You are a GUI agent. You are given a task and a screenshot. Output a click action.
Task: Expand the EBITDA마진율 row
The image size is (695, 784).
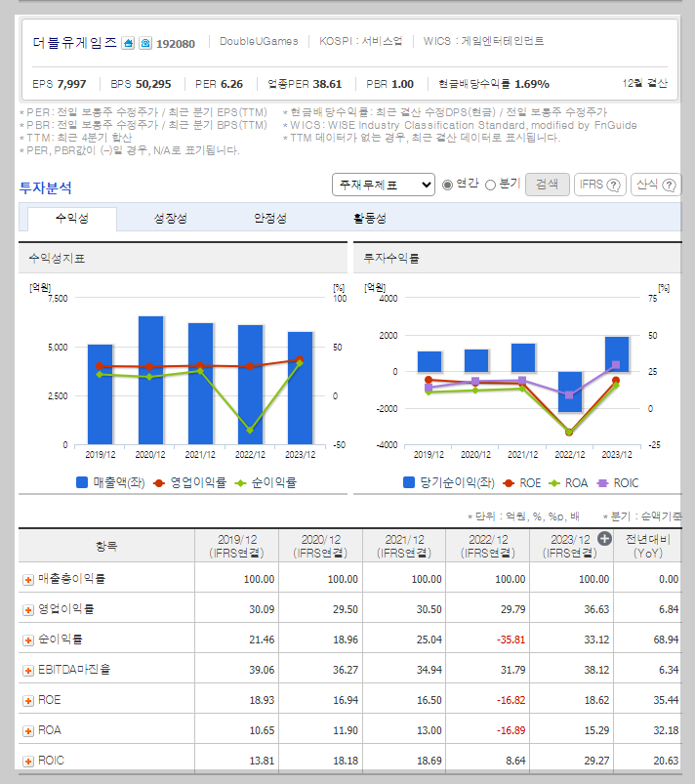28,671
